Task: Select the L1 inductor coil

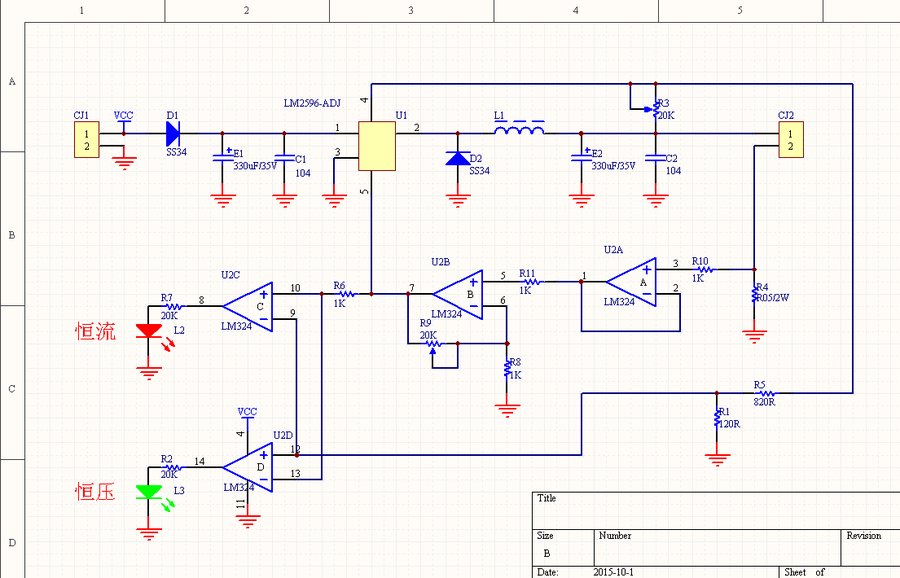Action: tap(519, 129)
